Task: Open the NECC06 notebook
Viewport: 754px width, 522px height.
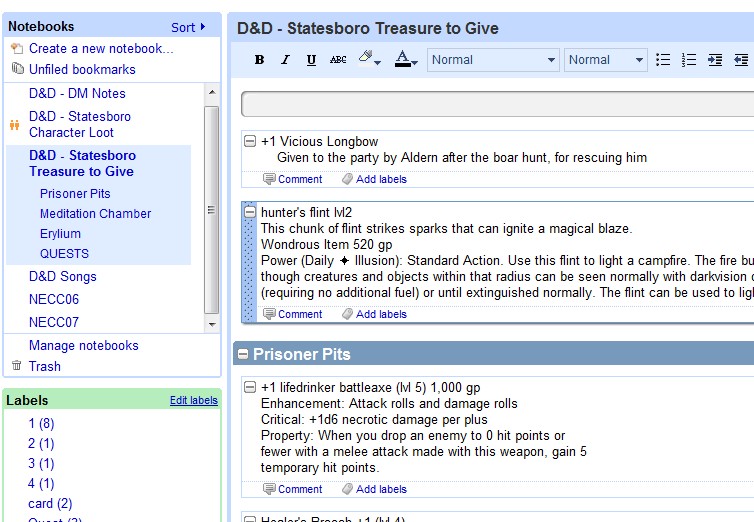Action: [x=54, y=299]
